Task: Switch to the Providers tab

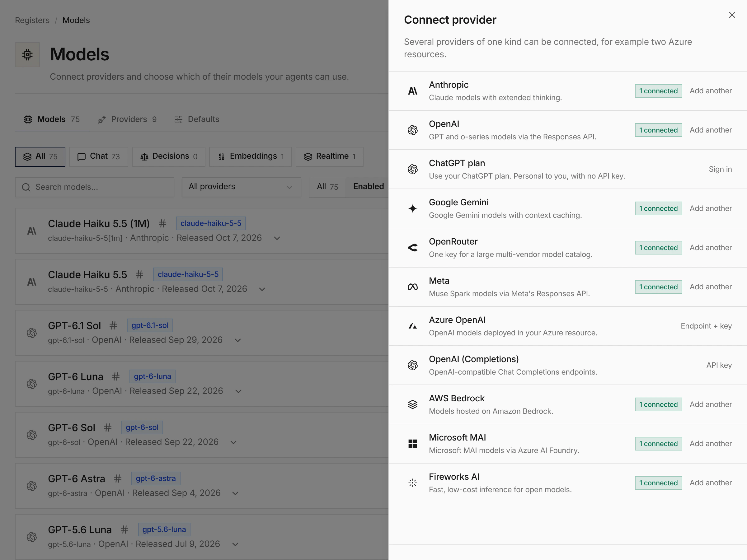Action: tap(127, 119)
